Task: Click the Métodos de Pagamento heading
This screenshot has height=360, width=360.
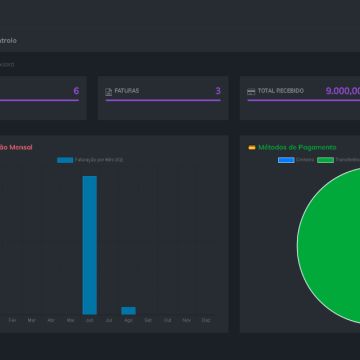Action: (297, 147)
